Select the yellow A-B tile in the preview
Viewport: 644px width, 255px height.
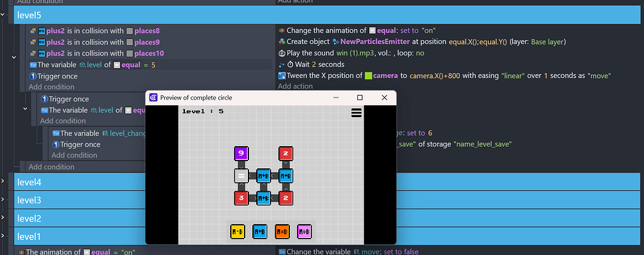(237, 232)
